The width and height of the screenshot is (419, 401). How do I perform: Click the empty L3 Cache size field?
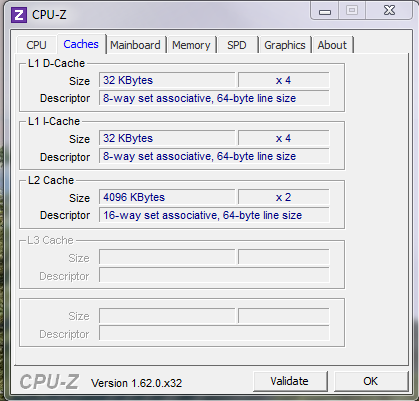[167, 257]
